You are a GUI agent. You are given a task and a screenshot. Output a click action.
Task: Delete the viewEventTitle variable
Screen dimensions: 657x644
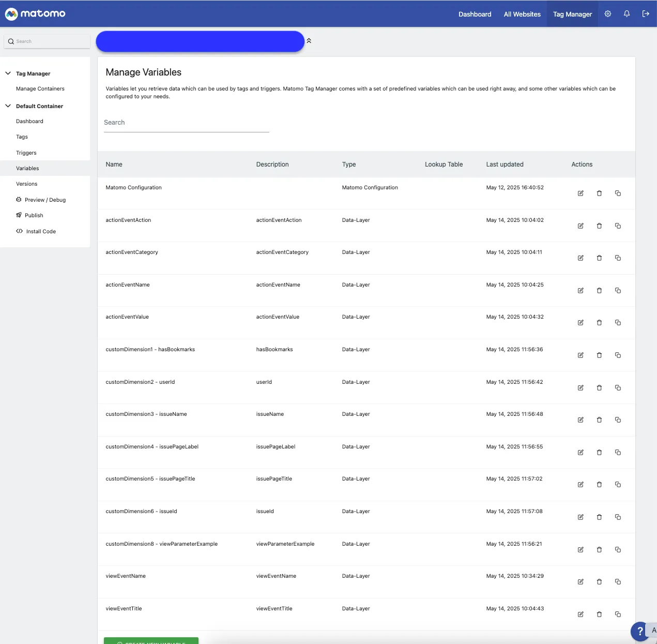click(x=599, y=615)
